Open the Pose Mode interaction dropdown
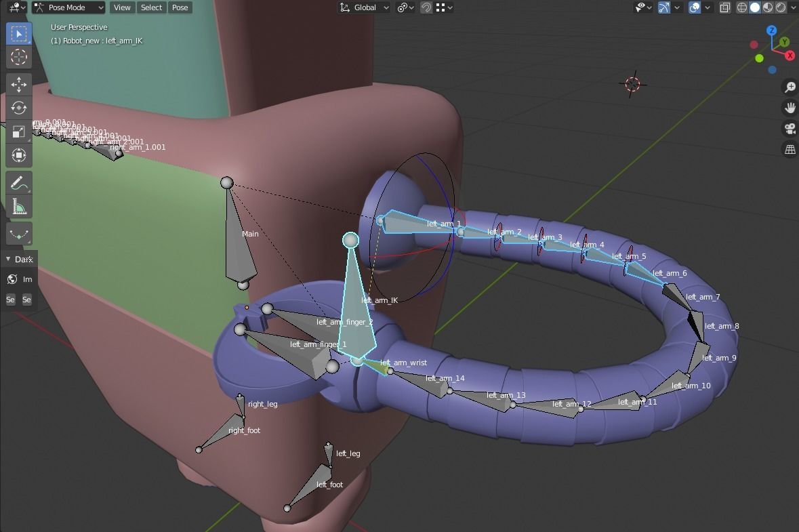Viewport: 799px width, 532px height. 69,7
